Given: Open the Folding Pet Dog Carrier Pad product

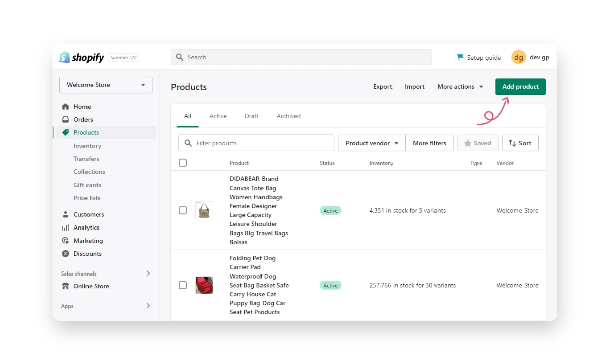Looking at the screenshot, I should [x=259, y=285].
